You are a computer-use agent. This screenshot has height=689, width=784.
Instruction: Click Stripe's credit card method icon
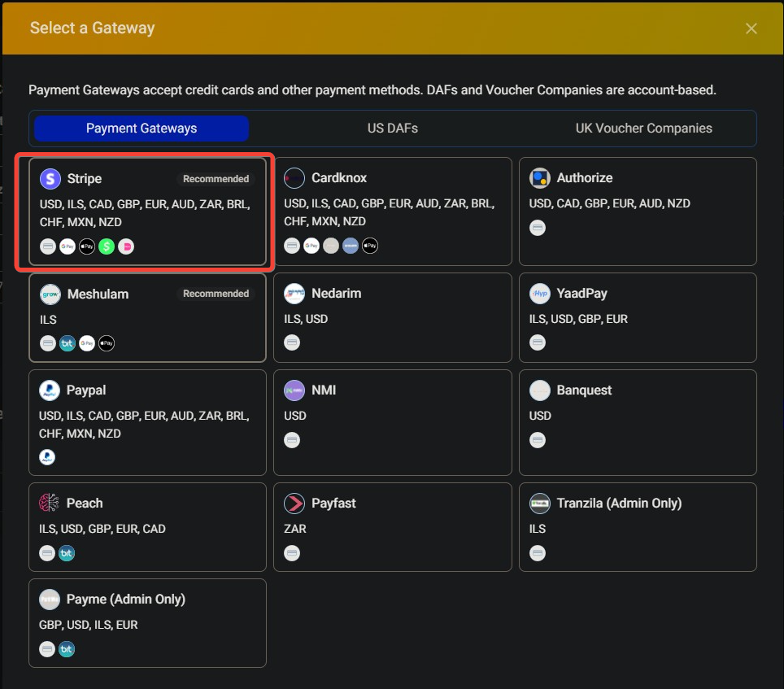pos(48,246)
